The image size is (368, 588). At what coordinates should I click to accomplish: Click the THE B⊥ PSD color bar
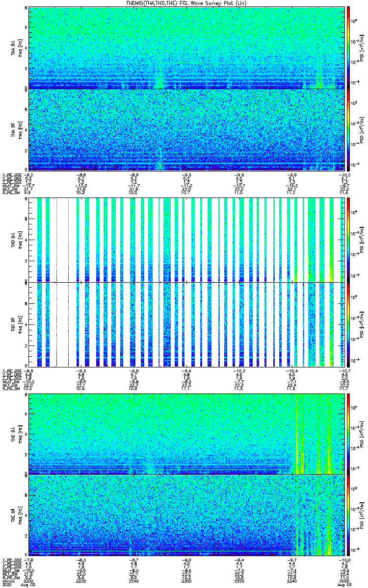point(348,434)
